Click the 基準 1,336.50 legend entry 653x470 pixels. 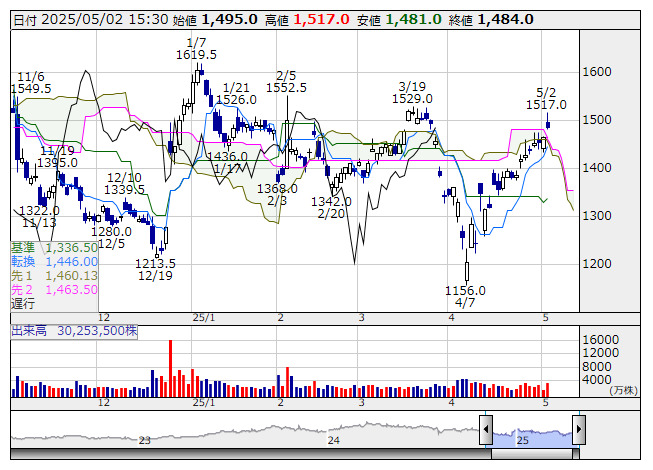click(x=54, y=248)
